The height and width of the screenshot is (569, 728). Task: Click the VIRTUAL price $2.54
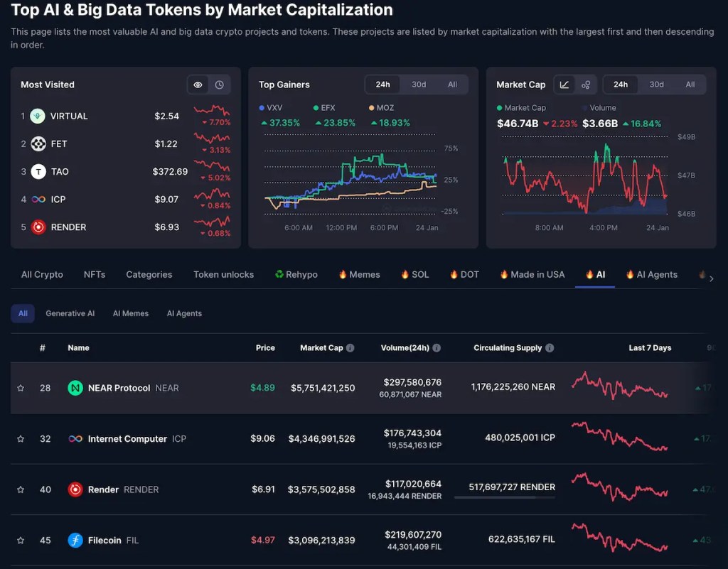pos(166,116)
